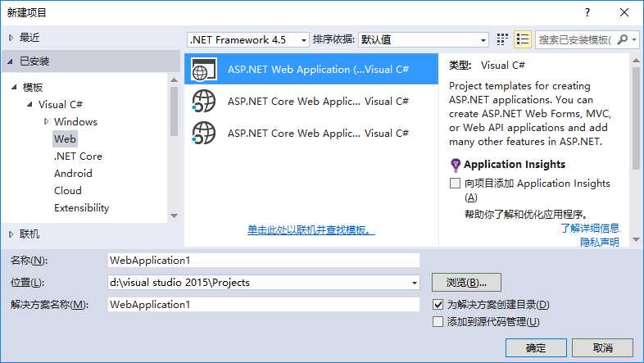Click the purple Application Insights lightbulb icon
Image resolution: width=644 pixels, height=363 pixels.
(x=456, y=165)
